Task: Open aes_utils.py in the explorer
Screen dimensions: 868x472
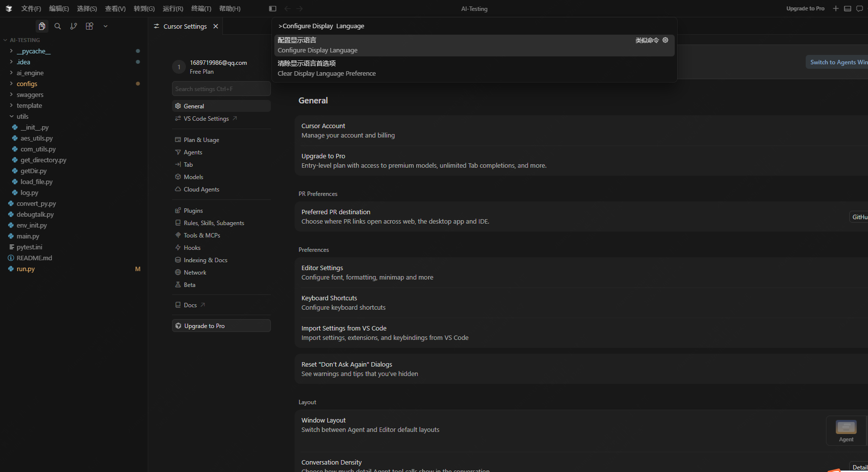Action: click(x=74, y=138)
